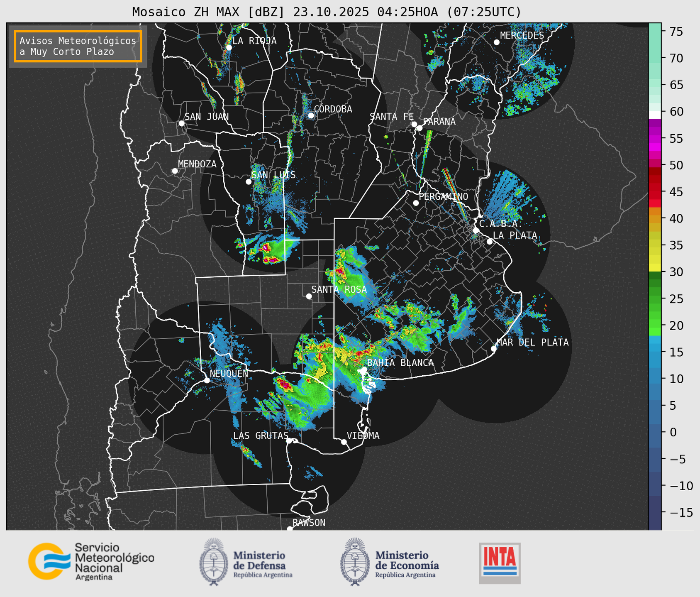Click the 45 dBZ red band on the color scale

coord(655,192)
